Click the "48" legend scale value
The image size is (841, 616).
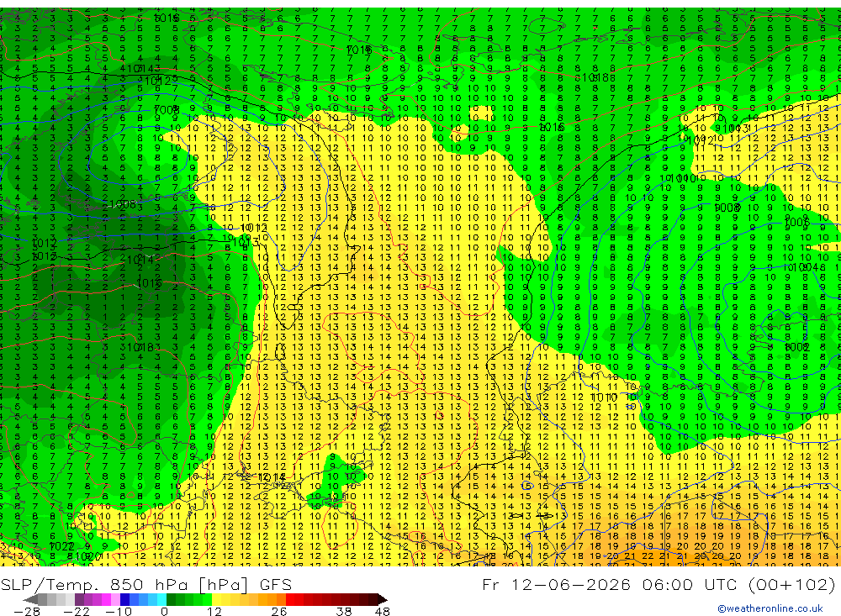tap(383, 612)
